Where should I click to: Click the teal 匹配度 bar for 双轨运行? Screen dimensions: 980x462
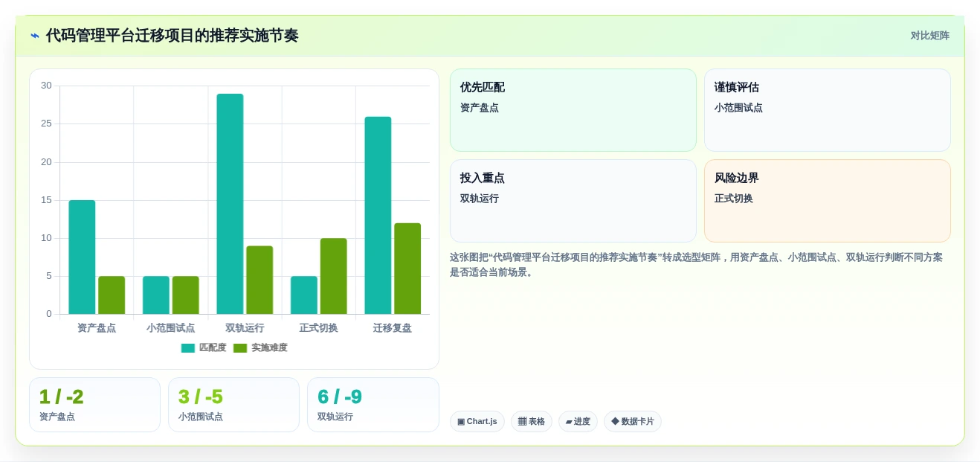tap(230, 204)
